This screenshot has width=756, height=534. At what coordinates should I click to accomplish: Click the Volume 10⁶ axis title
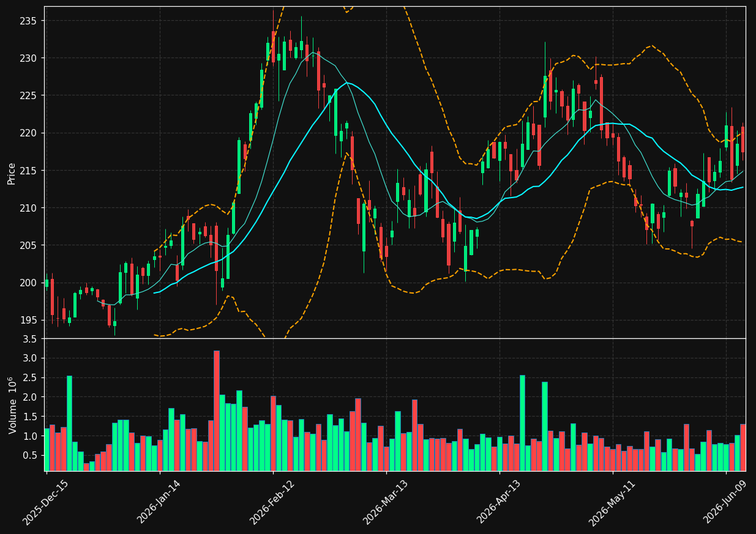pos(12,405)
